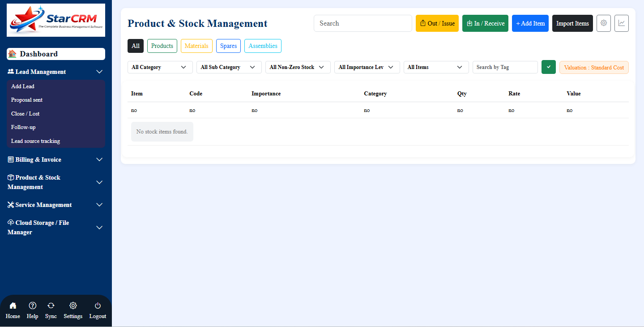Select the Products filter tab
The image size is (644, 327).
(162, 46)
